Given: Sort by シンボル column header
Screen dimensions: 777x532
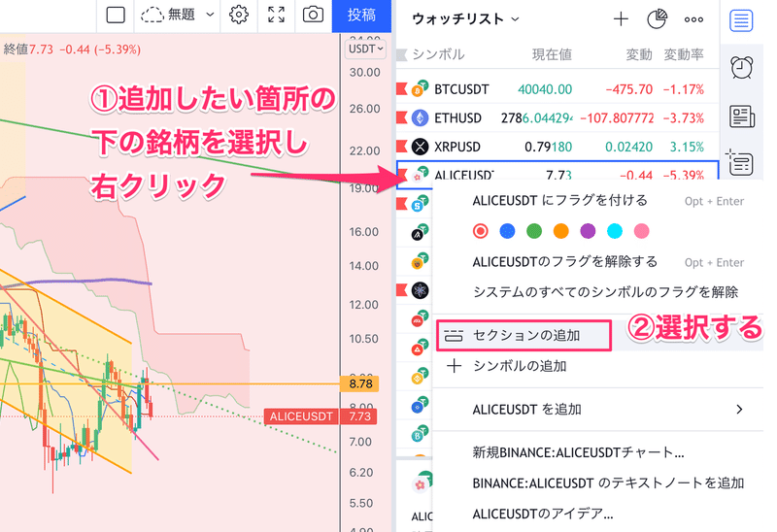Looking at the screenshot, I should coord(439,54).
